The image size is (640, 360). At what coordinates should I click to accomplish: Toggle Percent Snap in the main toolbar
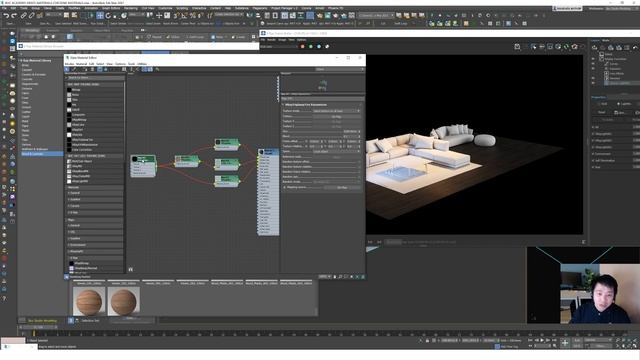click(192, 16)
